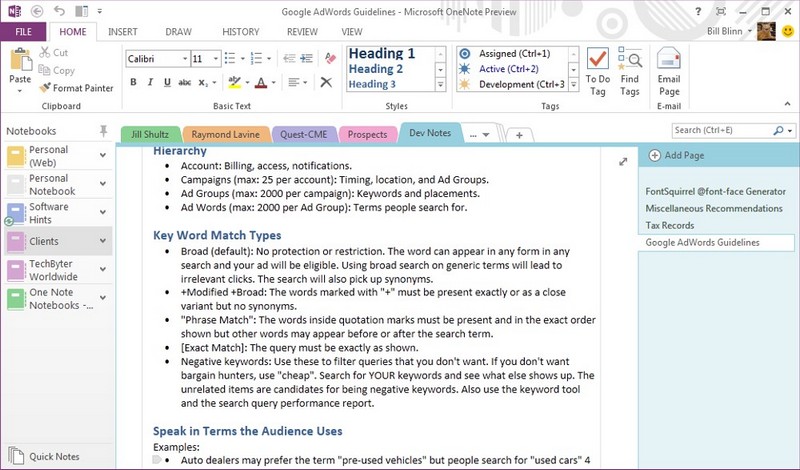This screenshot has width=800, height=470.
Task: Apply yellow text highlight color
Action: (234, 82)
